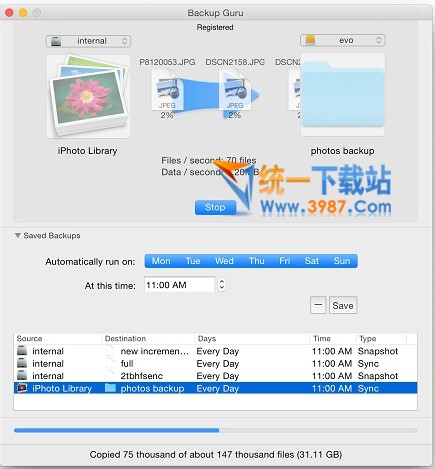The height and width of the screenshot is (469, 435).
Task: Toggle the Wed day button
Action: (x=224, y=261)
